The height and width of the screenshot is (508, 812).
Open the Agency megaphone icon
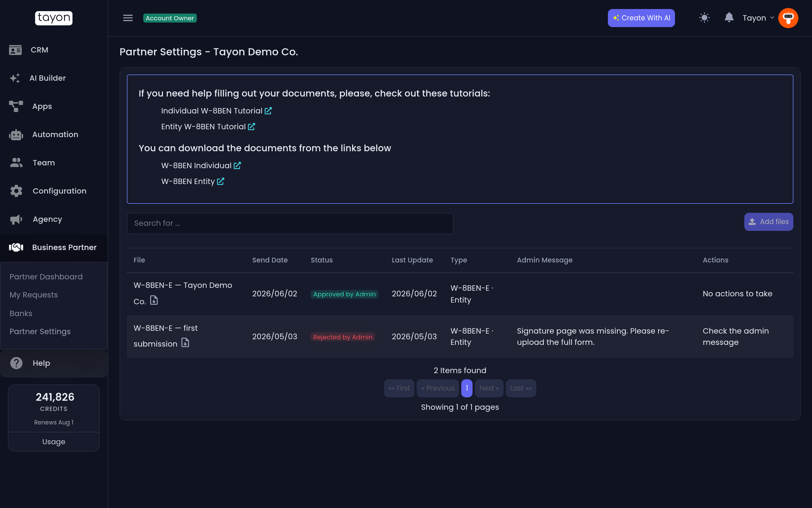[16, 219]
